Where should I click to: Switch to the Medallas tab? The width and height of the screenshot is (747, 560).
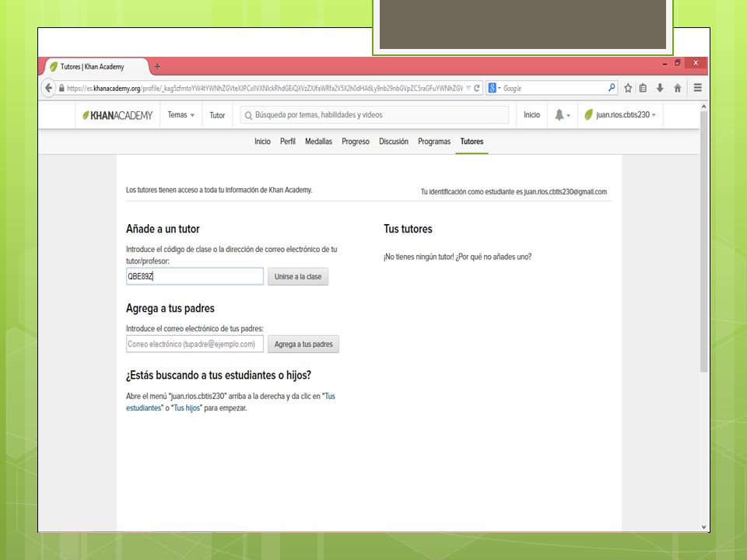318,142
